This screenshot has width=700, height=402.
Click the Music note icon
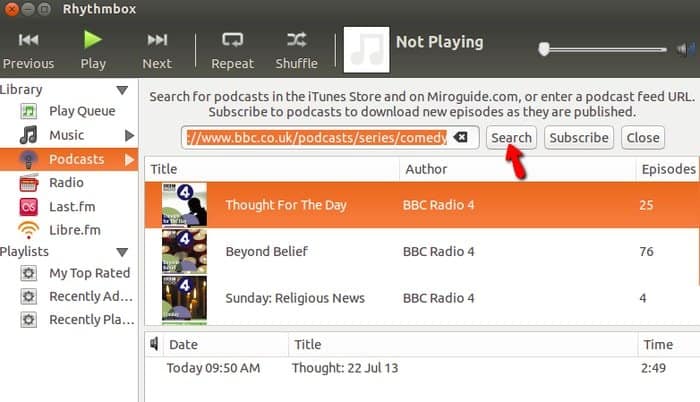click(x=29, y=135)
